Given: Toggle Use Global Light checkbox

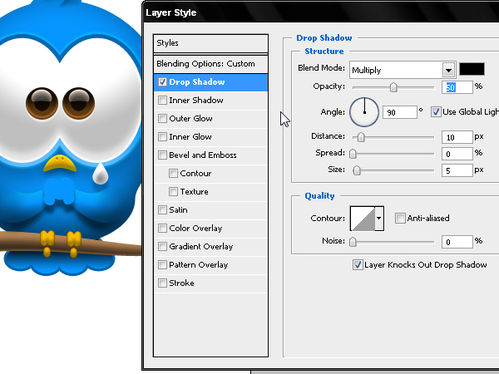Looking at the screenshot, I should [x=435, y=112].
